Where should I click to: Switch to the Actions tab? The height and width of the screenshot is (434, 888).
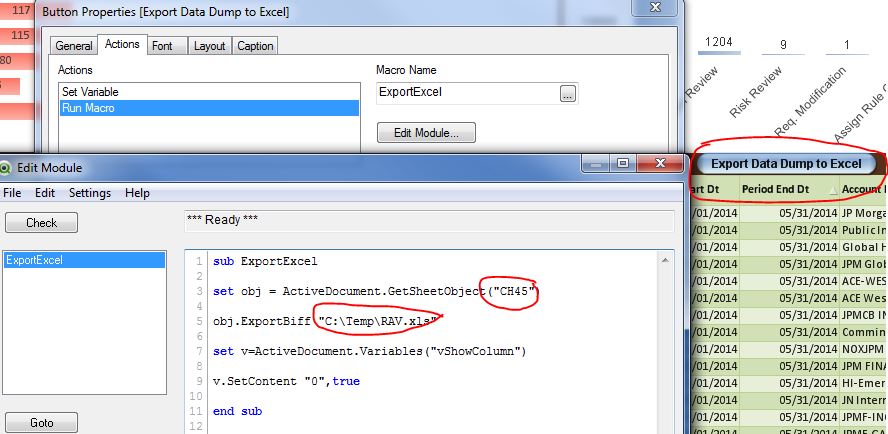[122, 44]
